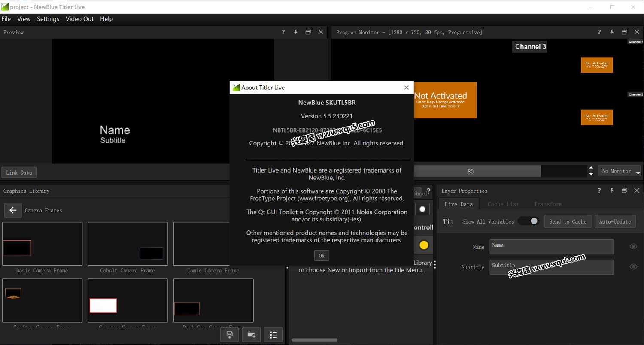This screenshot has height=345, width=644.
Task: Switch to the Transform tab
Action: [x=548, y=204]
